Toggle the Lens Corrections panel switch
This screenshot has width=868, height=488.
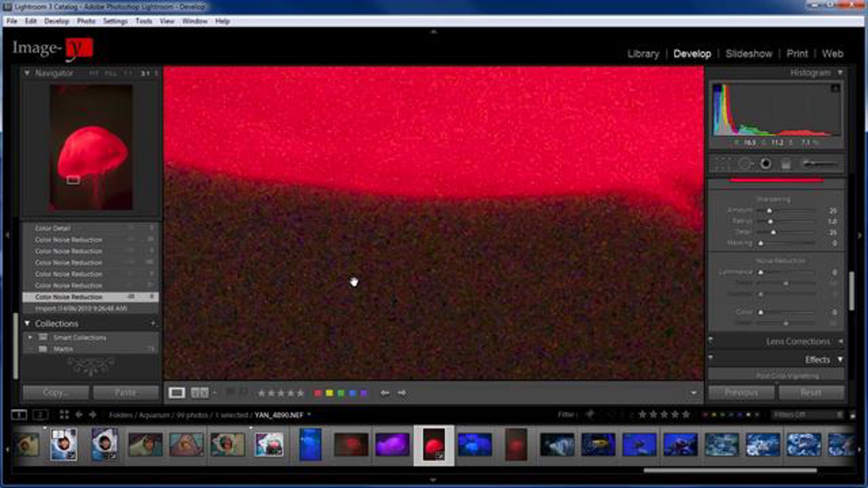(x=710, y=340)
